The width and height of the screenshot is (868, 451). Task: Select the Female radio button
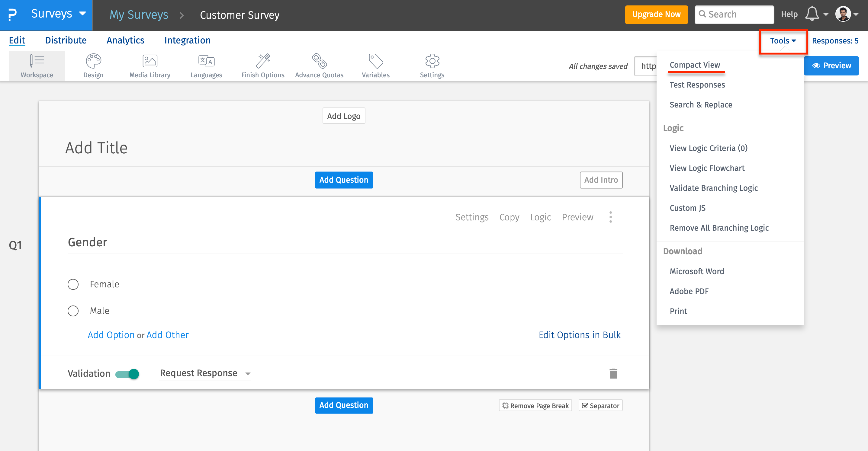pyautogui.click(x=73, y=284)
